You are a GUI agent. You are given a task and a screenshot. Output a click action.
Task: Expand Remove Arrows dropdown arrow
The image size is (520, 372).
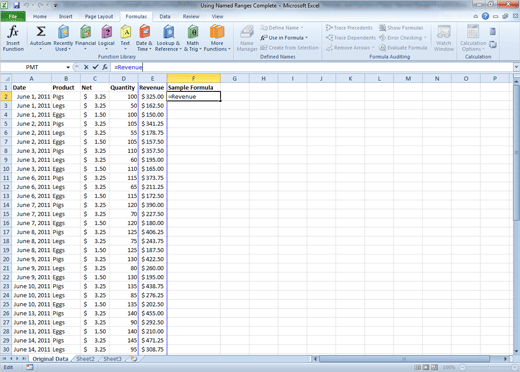(x=373, y=48)
